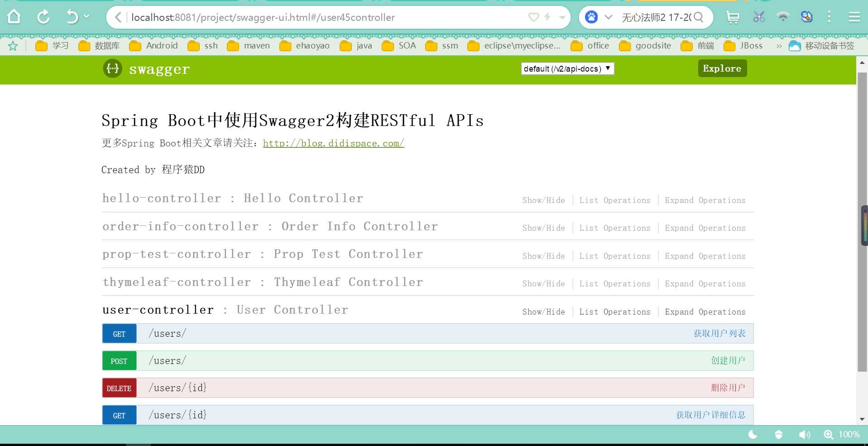Mute sound with the speaker icon
868x446 pixels.
[x=804, y=435]
